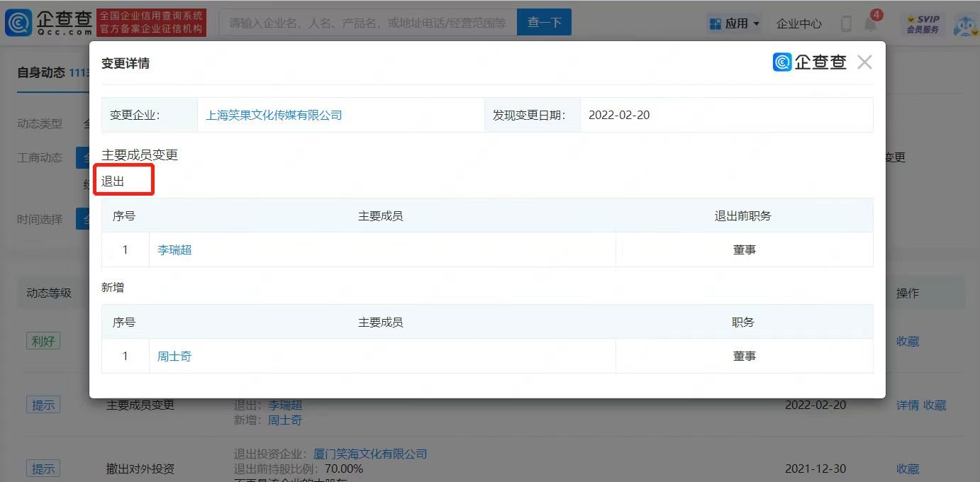Click the 变更详情 dialog title
The image size is (980, 482).
126,63
